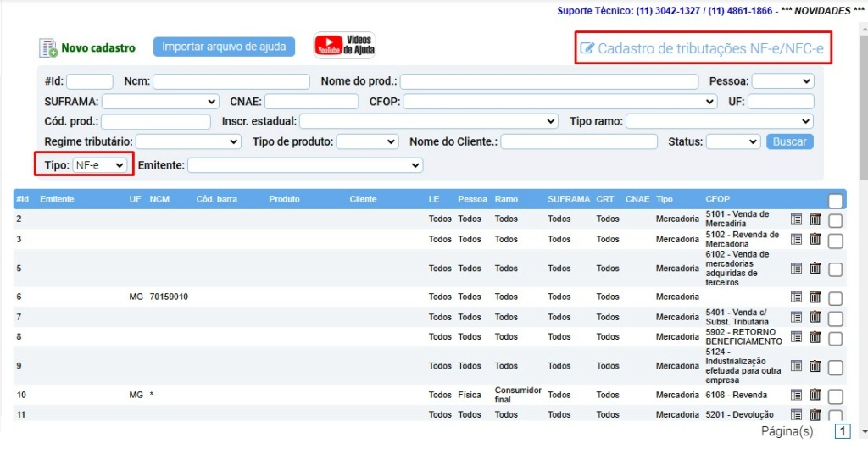Check the box for row 8

click(835, 339)
